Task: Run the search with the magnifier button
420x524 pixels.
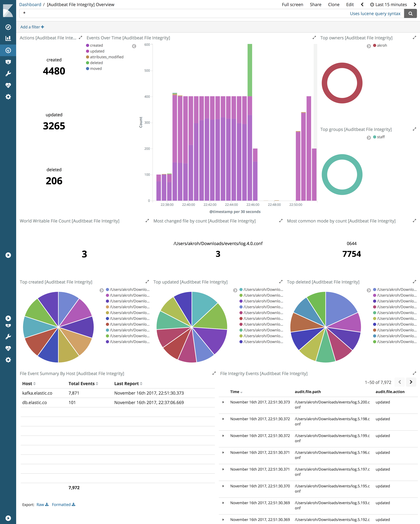Action: 410,14
